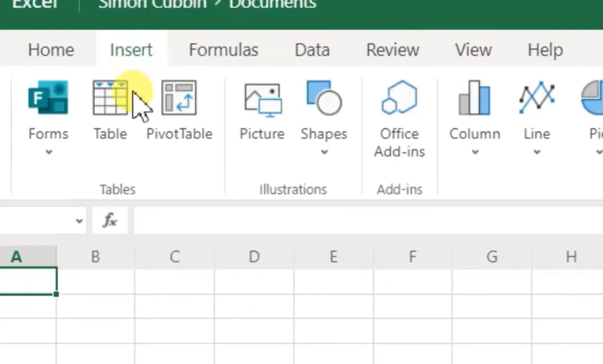603x364 pixels.
Task: Open Office Add-ins
Action: pyautogui.click(x=399, y=98)
